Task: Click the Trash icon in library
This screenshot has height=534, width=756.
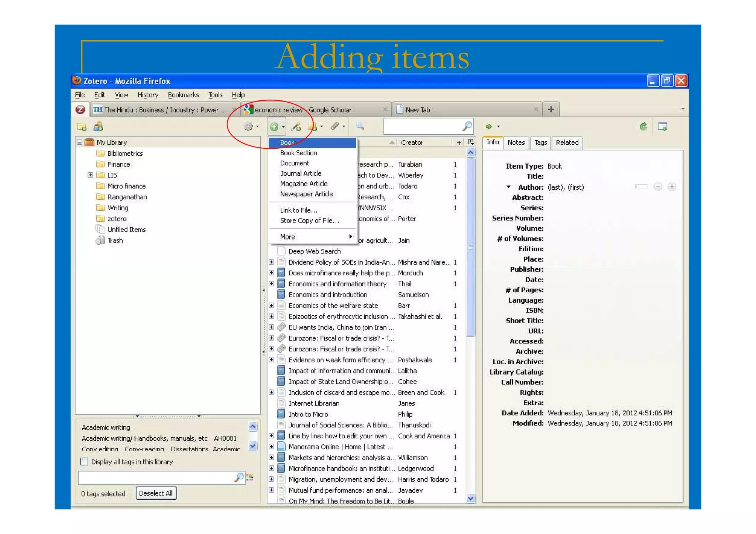Action: click(x=100, y=240)
